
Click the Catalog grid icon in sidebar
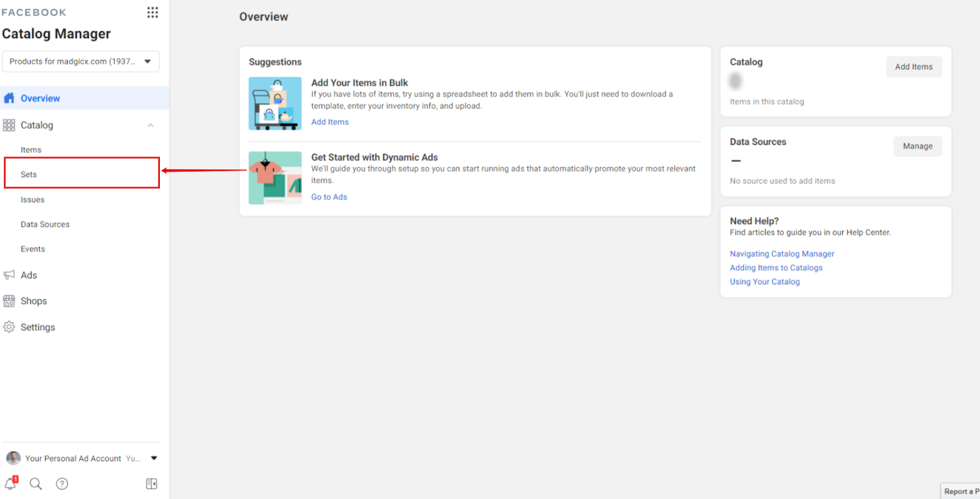(9, 125)
